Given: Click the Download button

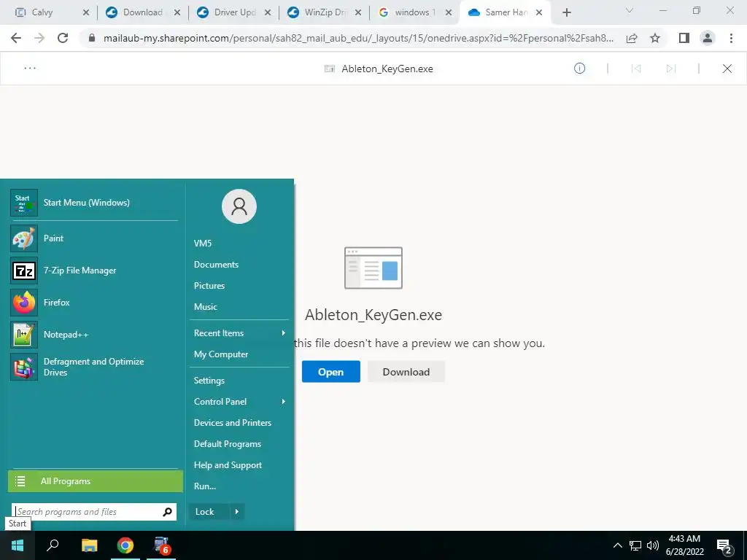Looking at the screenshot, I should click(x=406, y=372).
